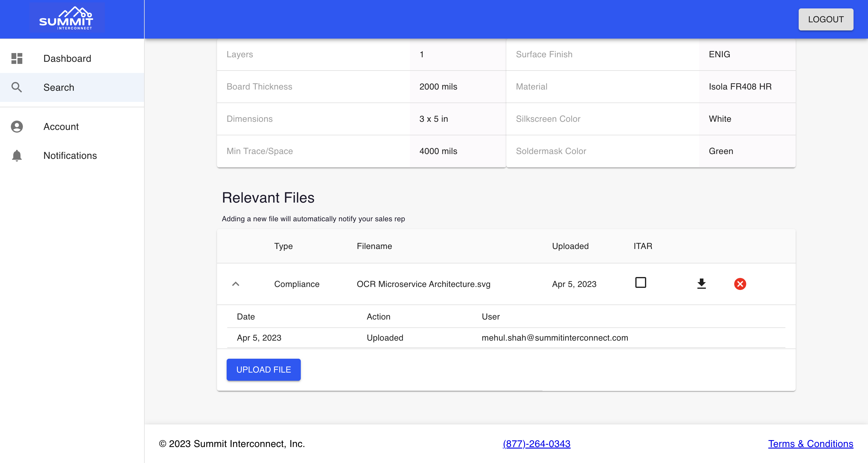Click the Surface Finish value ENIG
Image resolution: width=868 pixels, height=463 pixels.
719,54
